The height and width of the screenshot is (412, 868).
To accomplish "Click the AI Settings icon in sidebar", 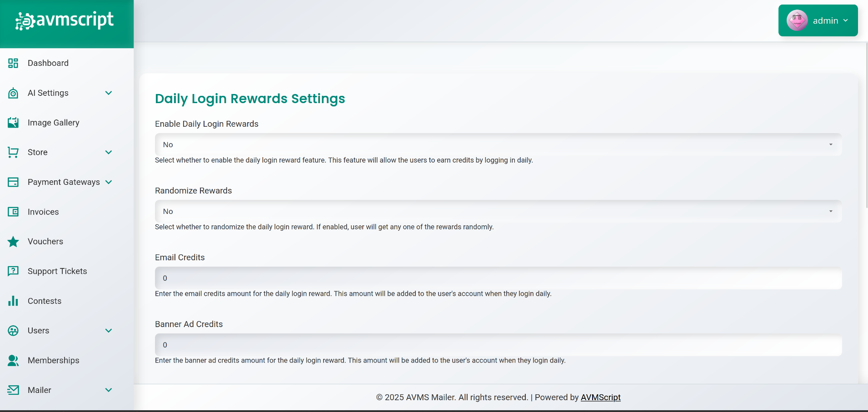I will click(x=13, y=93).
